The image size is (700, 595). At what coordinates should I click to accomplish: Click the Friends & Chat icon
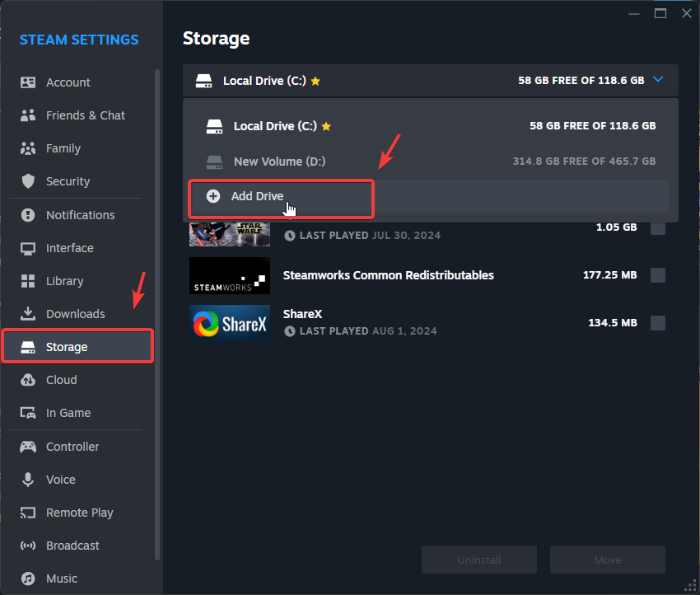click(x=28, y=115)
